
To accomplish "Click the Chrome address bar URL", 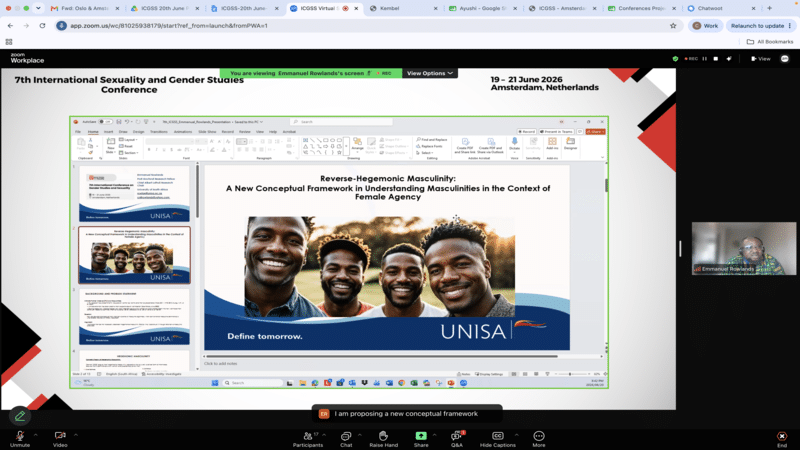I will [169, 26].
